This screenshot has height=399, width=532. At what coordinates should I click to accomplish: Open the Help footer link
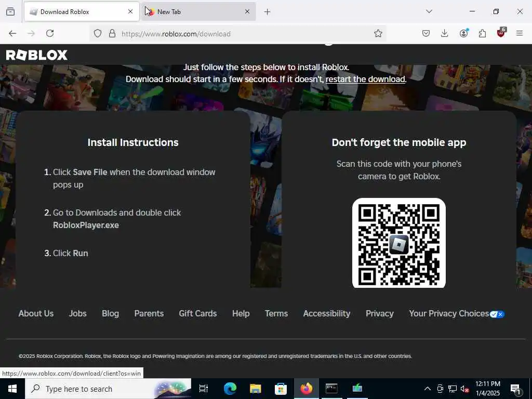[241, 313]
